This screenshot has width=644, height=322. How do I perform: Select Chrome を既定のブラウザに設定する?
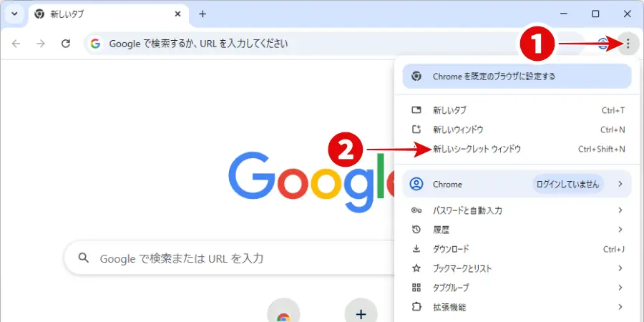[517, 76]
